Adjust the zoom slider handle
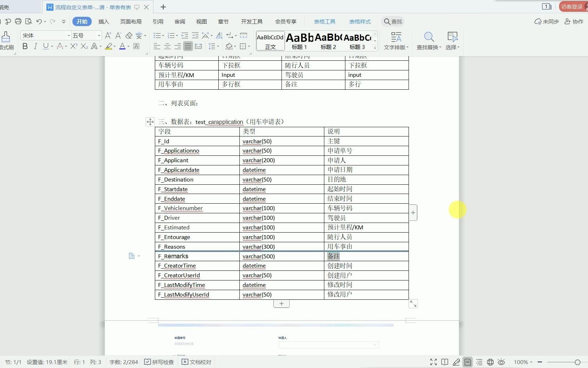This screenshot has width=588, height=368. click(x=577, y=362)
